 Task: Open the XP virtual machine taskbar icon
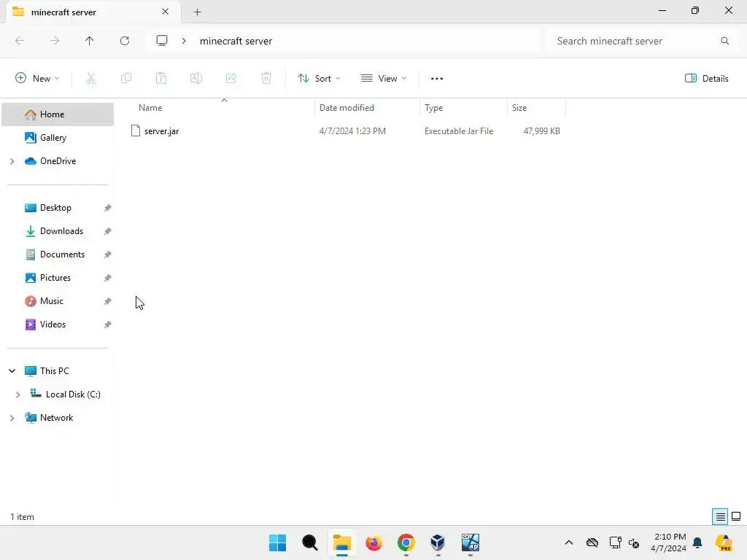coord(471,542)
